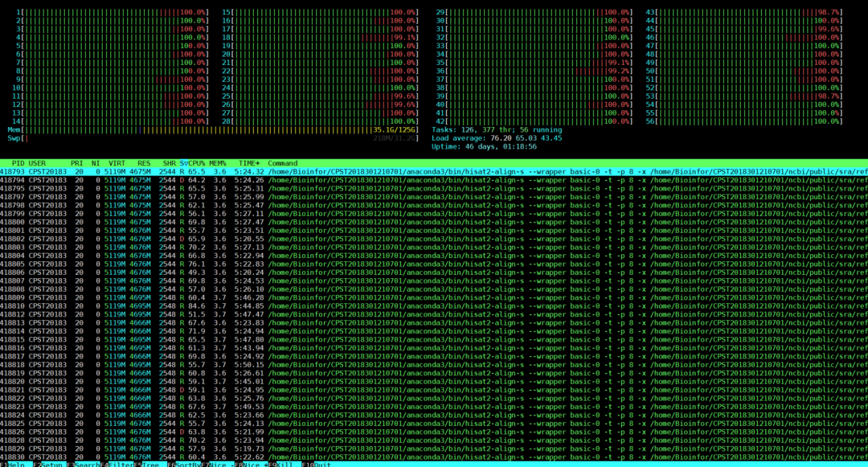Click the Swp swap usage meter
Viewport: 868px width, 467px height.
coord(213,138)
